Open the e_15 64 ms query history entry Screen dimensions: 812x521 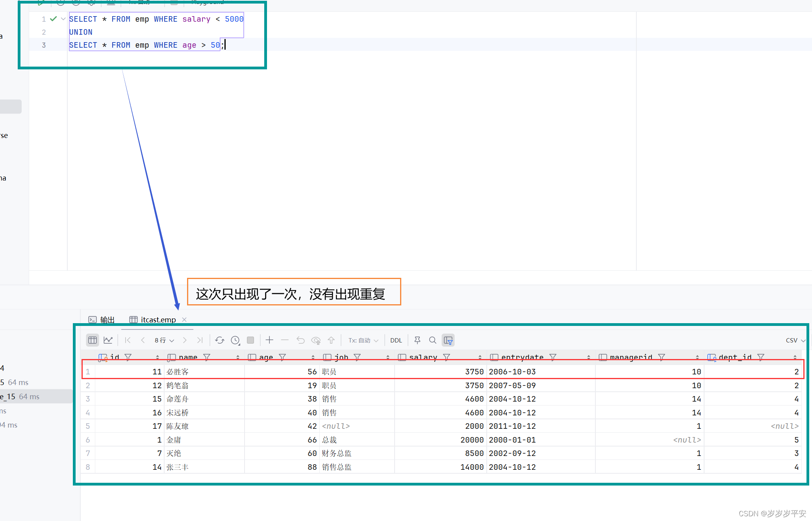click(35, 396)
